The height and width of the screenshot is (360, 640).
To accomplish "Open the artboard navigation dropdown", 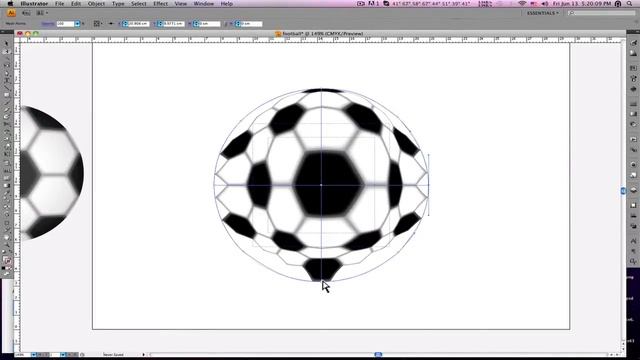I will tap(63, 355).
